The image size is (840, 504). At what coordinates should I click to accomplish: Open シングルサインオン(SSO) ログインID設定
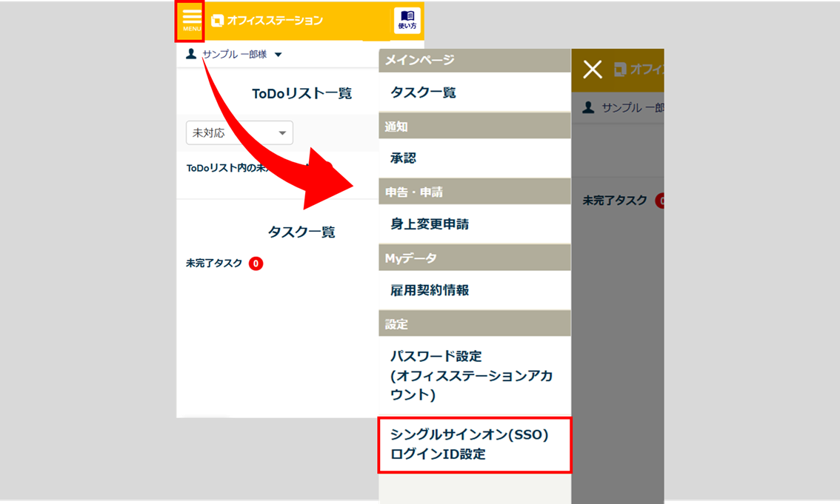tap(475, 445)
